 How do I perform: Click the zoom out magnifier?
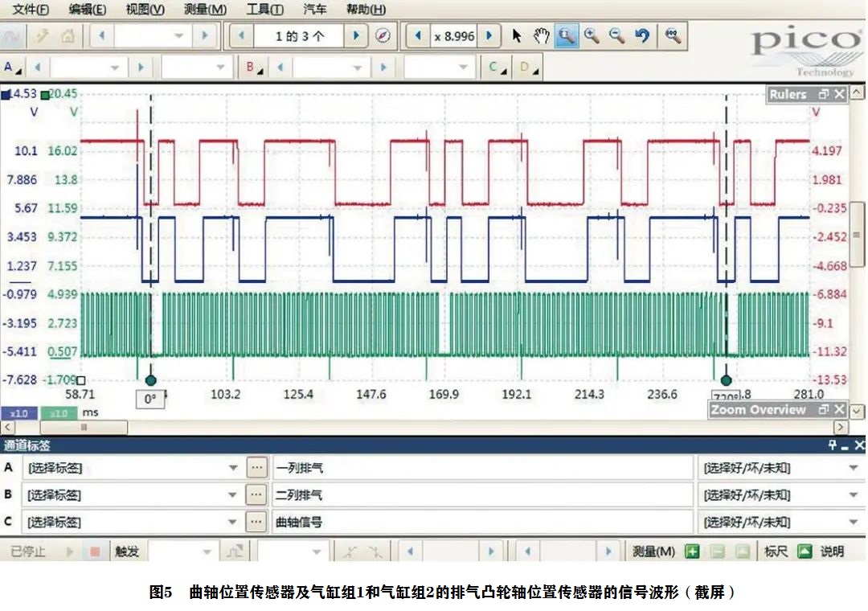pos(616,36)
